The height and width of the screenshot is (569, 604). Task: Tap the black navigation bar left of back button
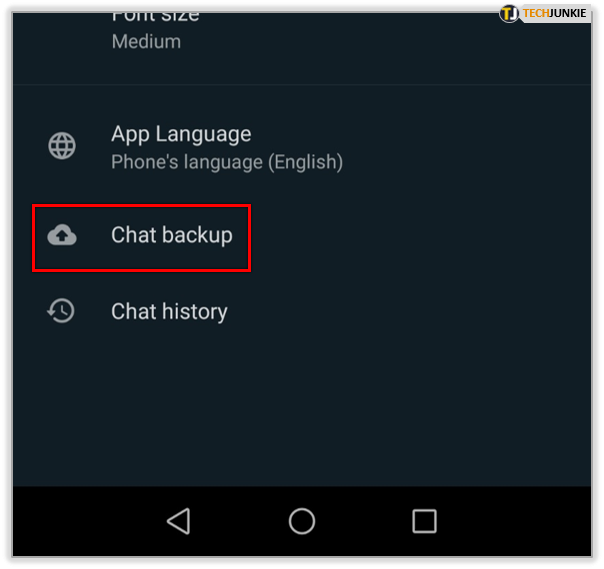(x=89, y=521)
